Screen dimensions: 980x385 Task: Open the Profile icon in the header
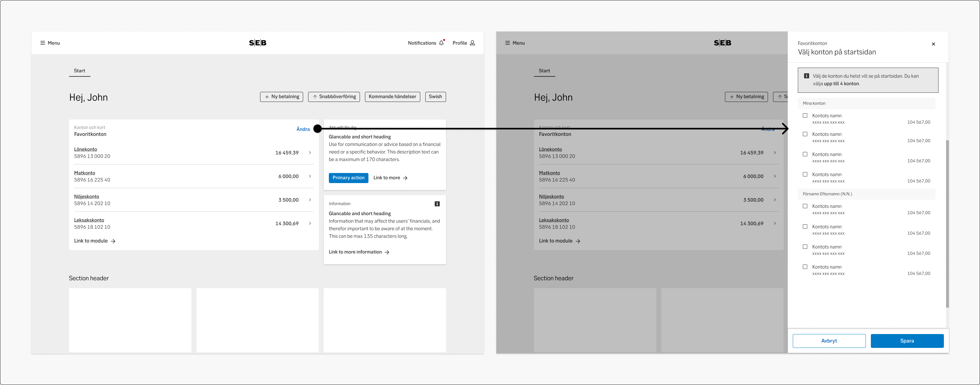pyautogui.click(x=472, y=43)
